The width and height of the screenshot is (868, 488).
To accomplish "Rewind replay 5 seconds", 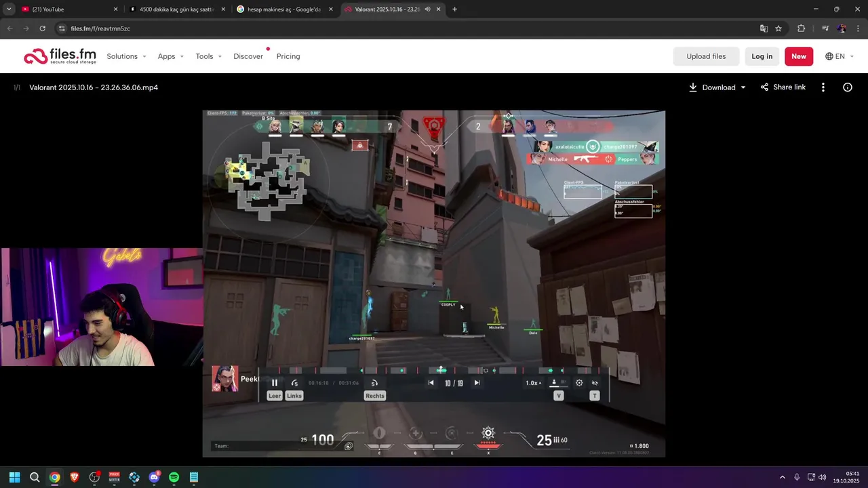I will pyautogui.click(x=294, y=383).
